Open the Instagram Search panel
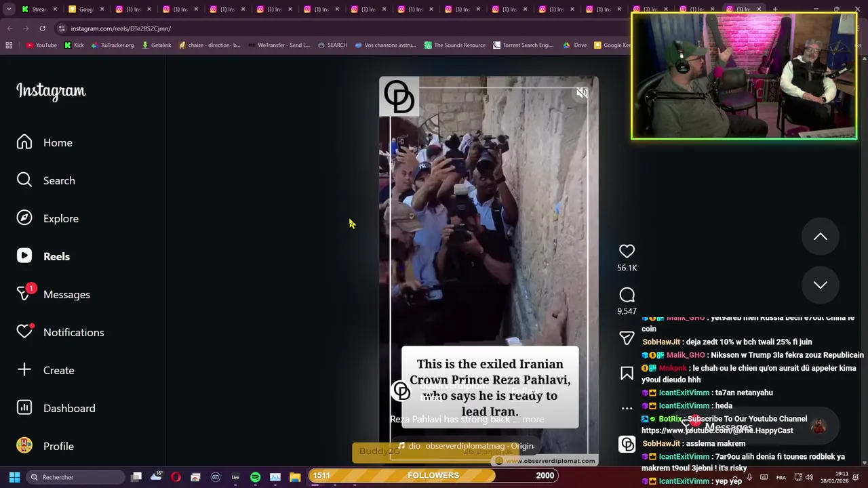Viewport: 868px width, 488px height. point(59,180)
